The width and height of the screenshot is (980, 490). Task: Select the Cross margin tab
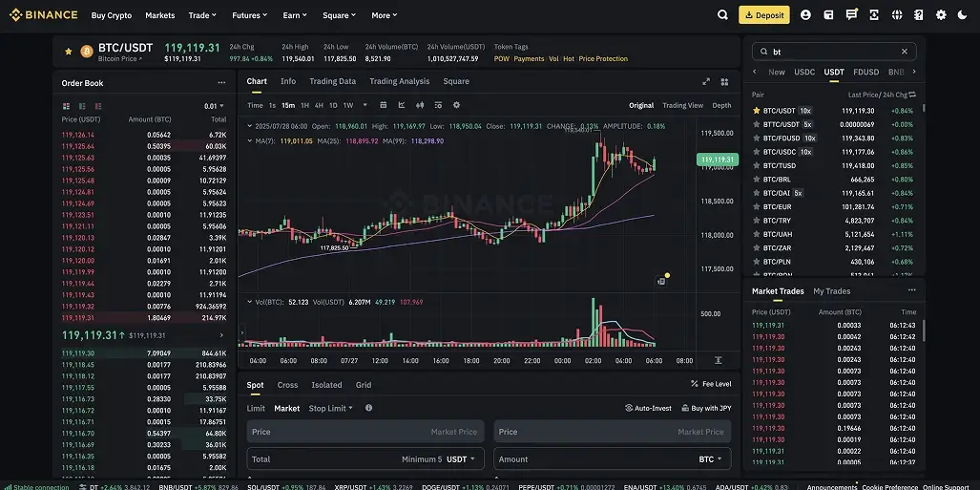tap(287, 385)
